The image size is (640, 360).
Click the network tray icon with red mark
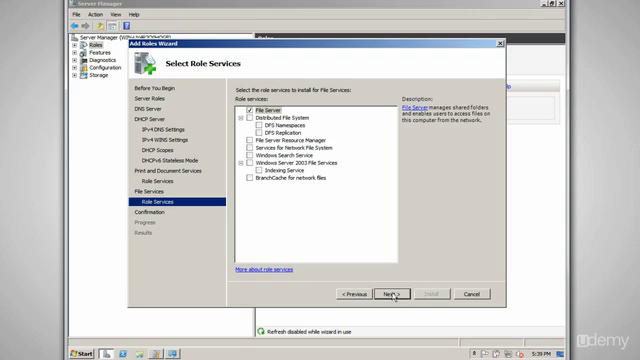click(520, 354)
